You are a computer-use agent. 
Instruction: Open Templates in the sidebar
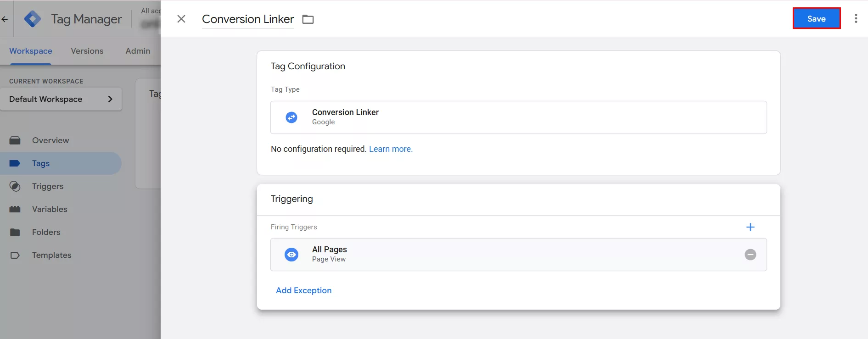click(51, 255)
